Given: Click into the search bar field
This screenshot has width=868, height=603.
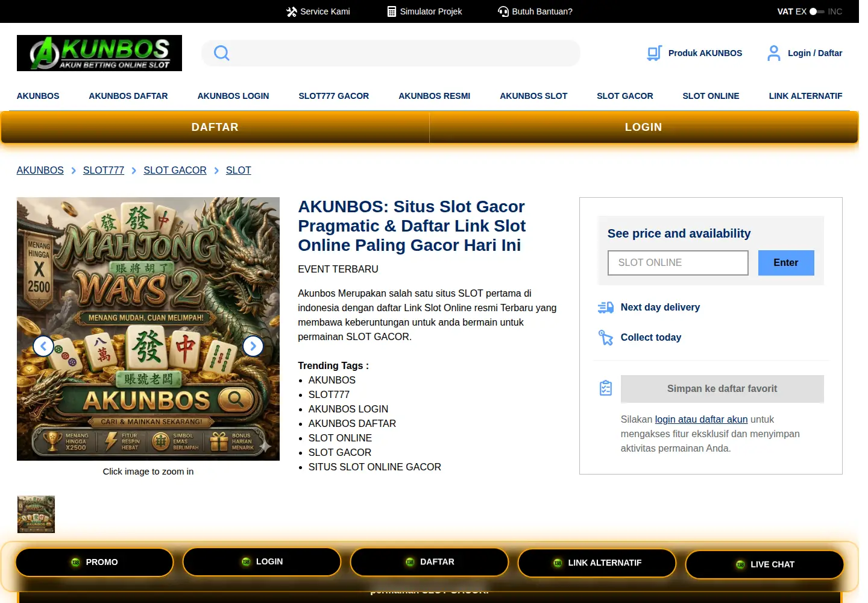Looking at the screenshot, I should (x=391, y=53).
